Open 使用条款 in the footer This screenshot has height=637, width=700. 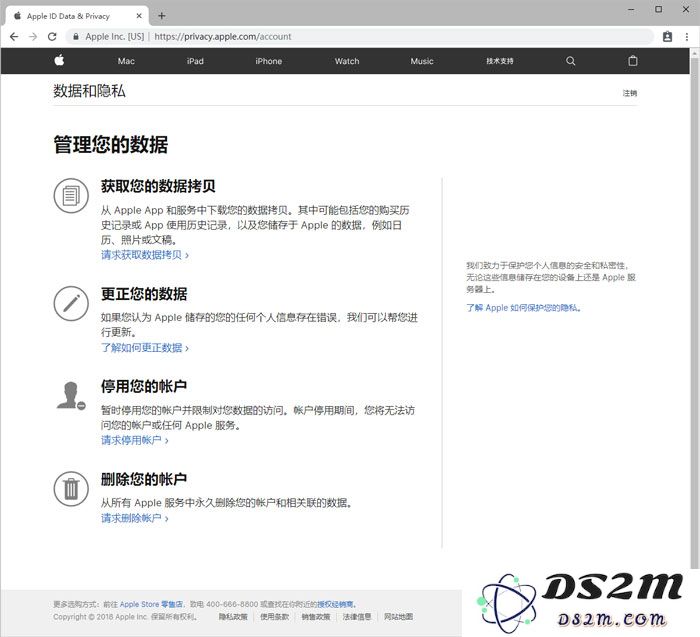tap(274, 616)
